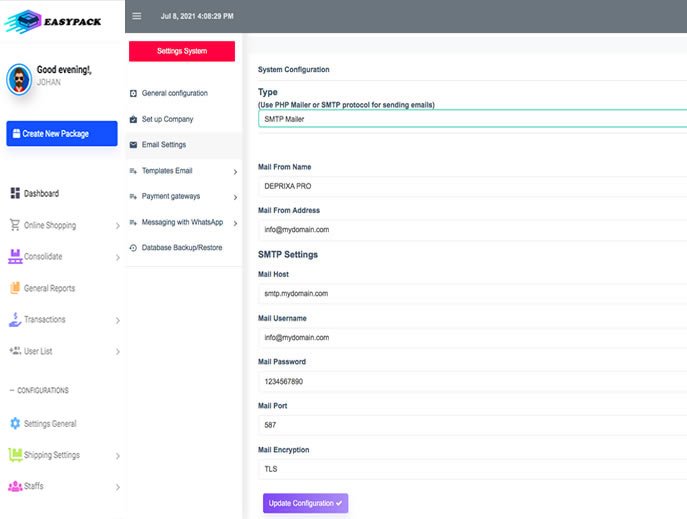Select Database Backup/Restore menu item
Image resolution: width=687 pixels, height=519 pixels.
pos(181,247)
